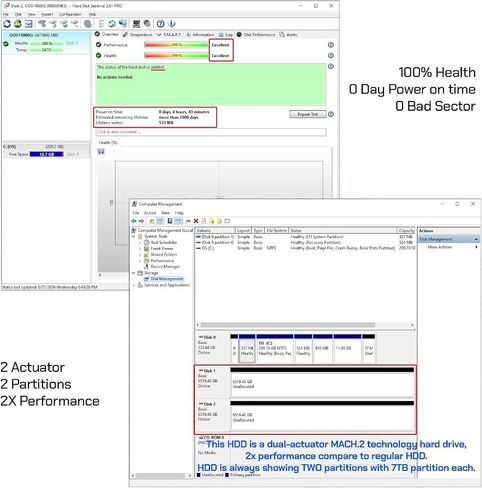Click the red X delete icon in Computer Management
The width and height of the screenshot is (482, 488).
tap(196, 221)
